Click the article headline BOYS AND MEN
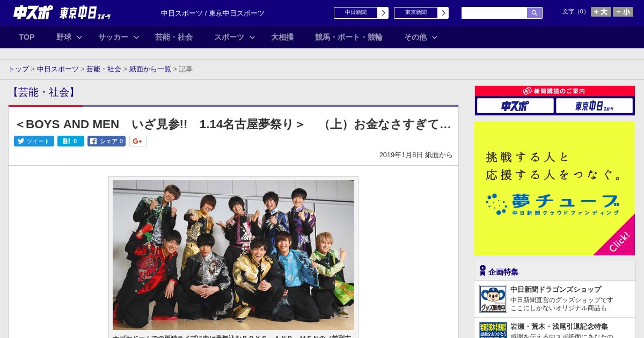 (x=233, y=124)
